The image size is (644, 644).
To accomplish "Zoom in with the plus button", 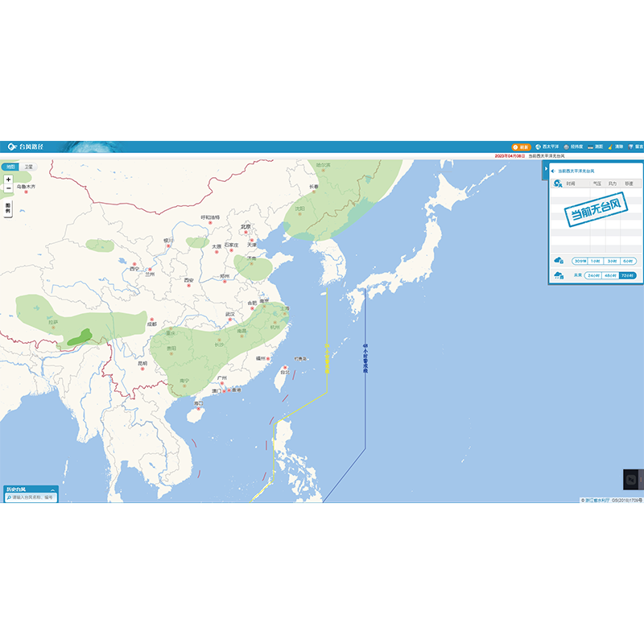I will pyautogui.click(x=8, y=180).
